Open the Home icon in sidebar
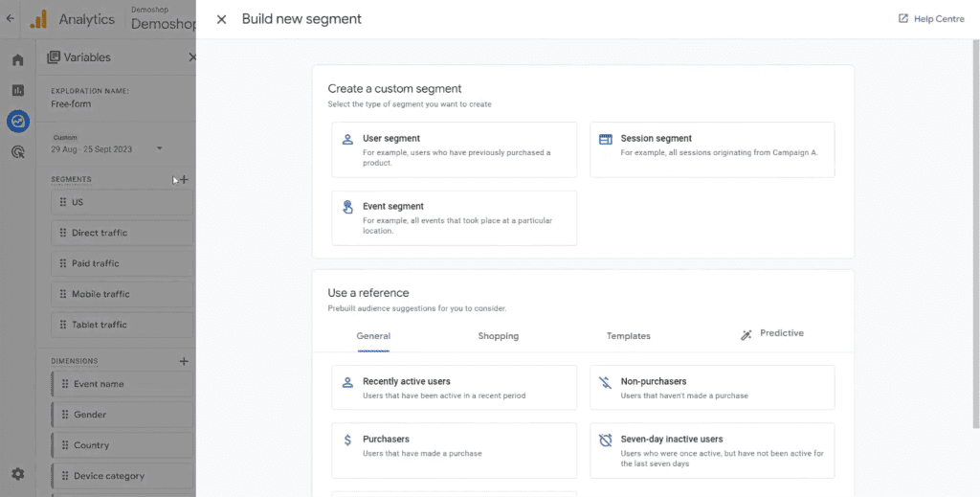 point(18,60)
